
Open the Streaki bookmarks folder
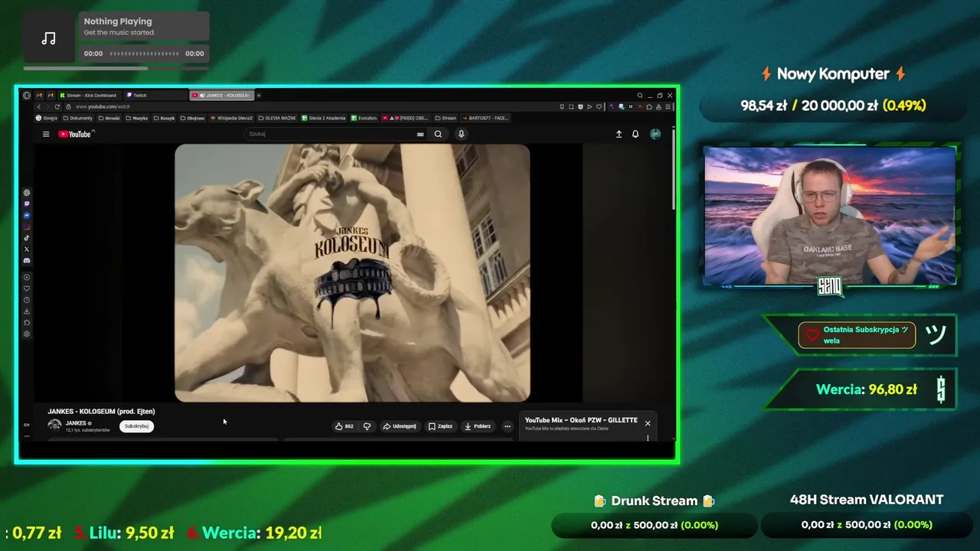click(109, 118)
